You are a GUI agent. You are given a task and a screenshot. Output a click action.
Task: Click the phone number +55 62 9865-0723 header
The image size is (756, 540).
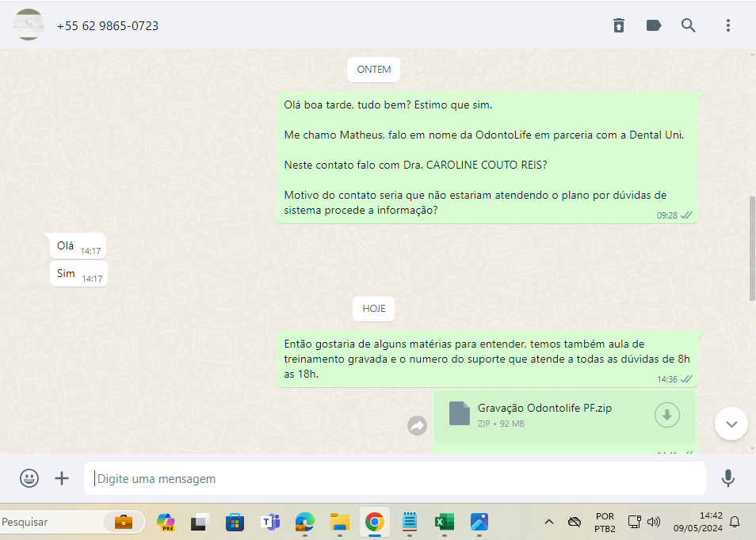[108, 26]
